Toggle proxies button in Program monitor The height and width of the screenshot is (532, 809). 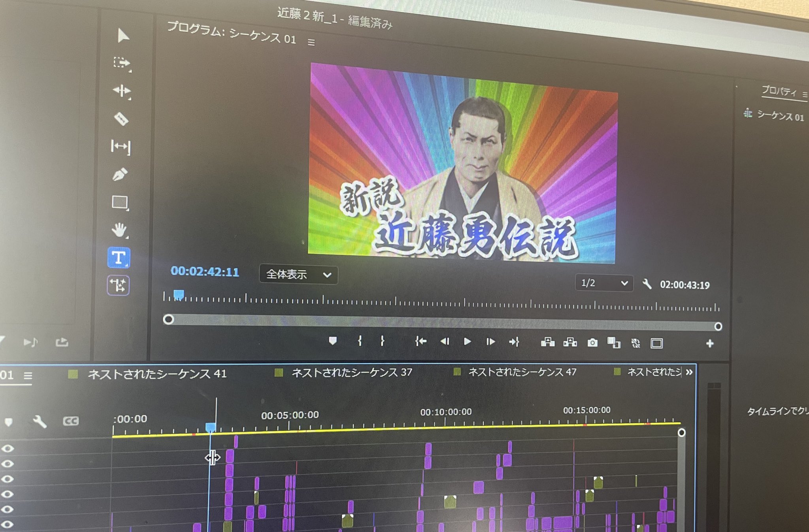[x=636, y=343]
